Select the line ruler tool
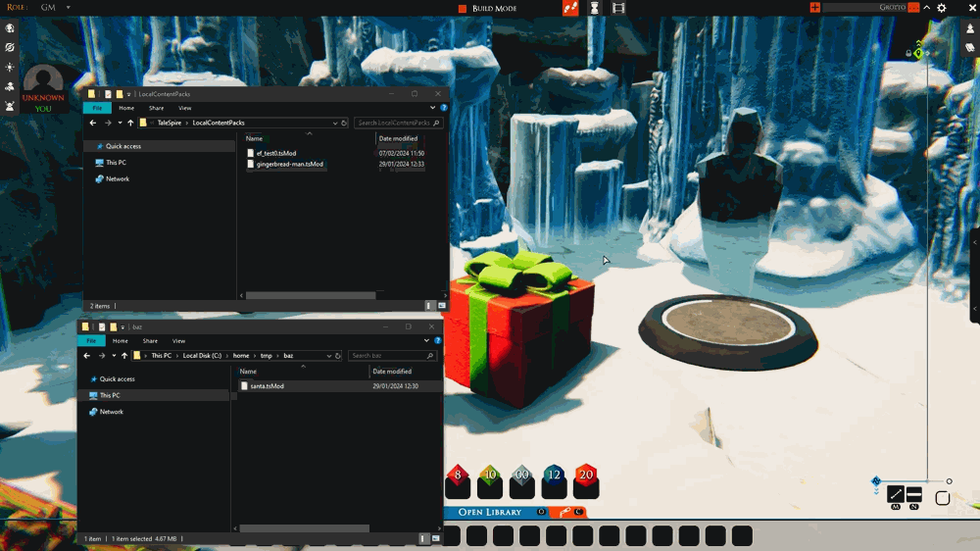This screenshot has height=551, width=980. 895,494
